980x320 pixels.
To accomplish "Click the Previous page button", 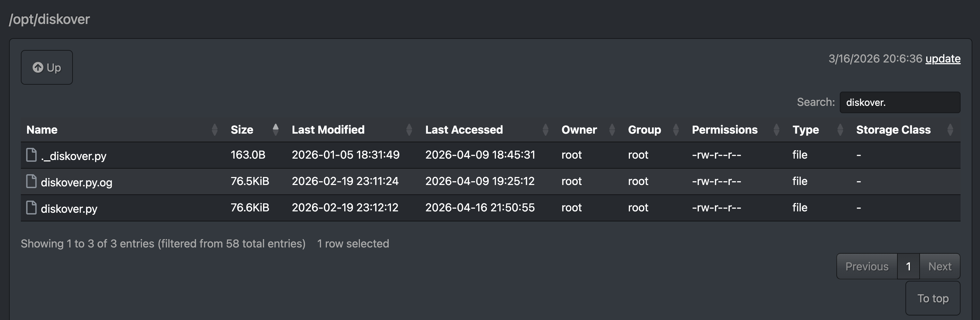I will [867, 266].
